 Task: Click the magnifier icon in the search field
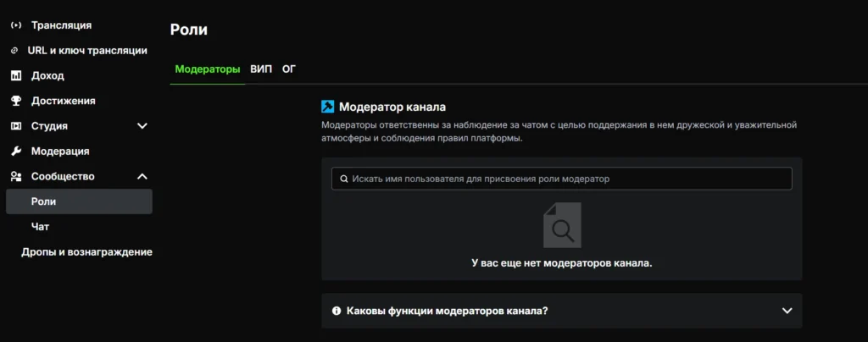[344, 179]
